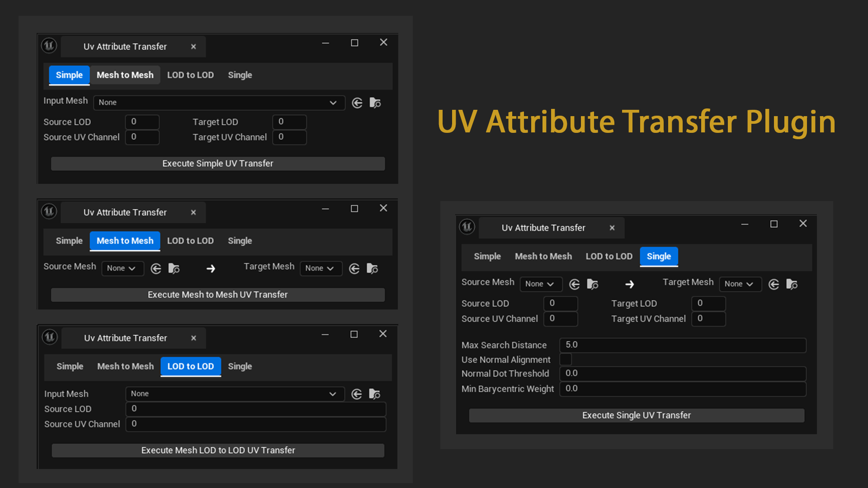Click use-selected arrow beside Input Mesh in LOD to LOD window

(357, 394)
